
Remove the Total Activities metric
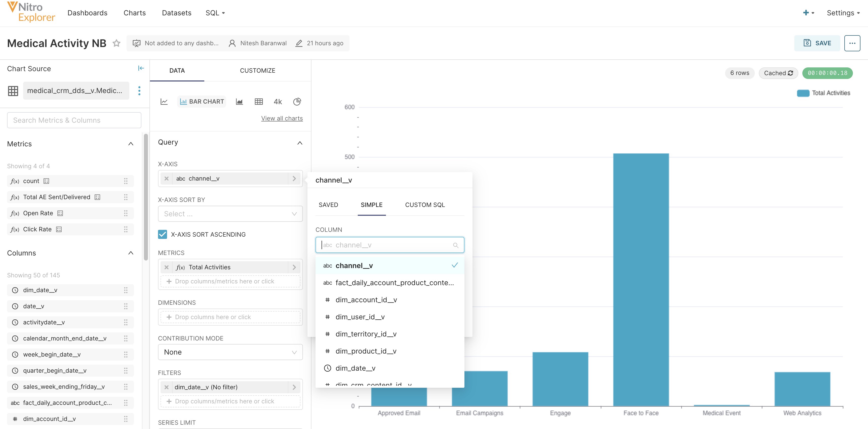tap(167, 267)
